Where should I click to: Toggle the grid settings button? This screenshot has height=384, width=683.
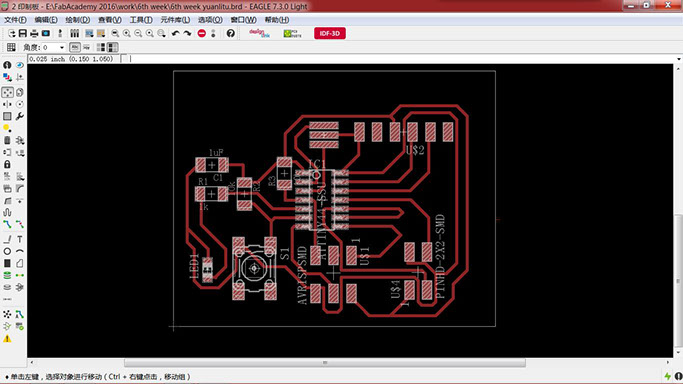tap(11, 47)
